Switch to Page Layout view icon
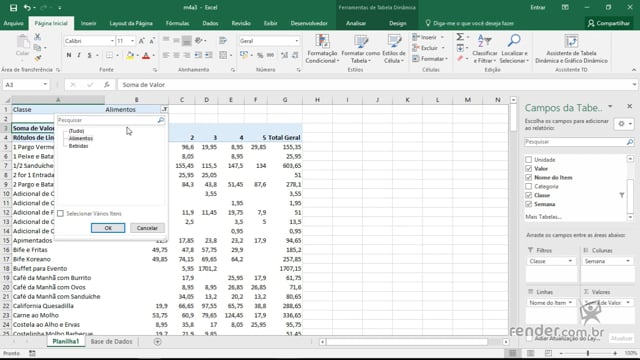The width and height of the screenshot is (640, 360). (530, 353)
